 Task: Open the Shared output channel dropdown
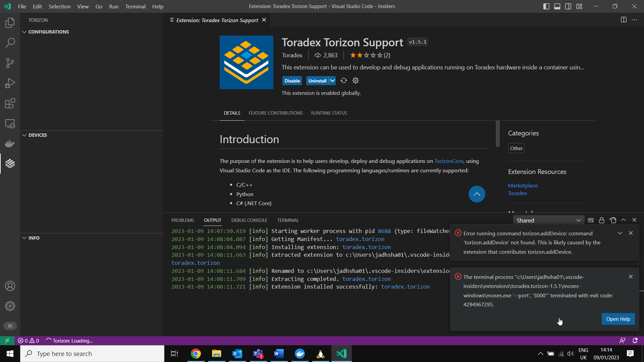pyautogui.click(x=548, y=220)
